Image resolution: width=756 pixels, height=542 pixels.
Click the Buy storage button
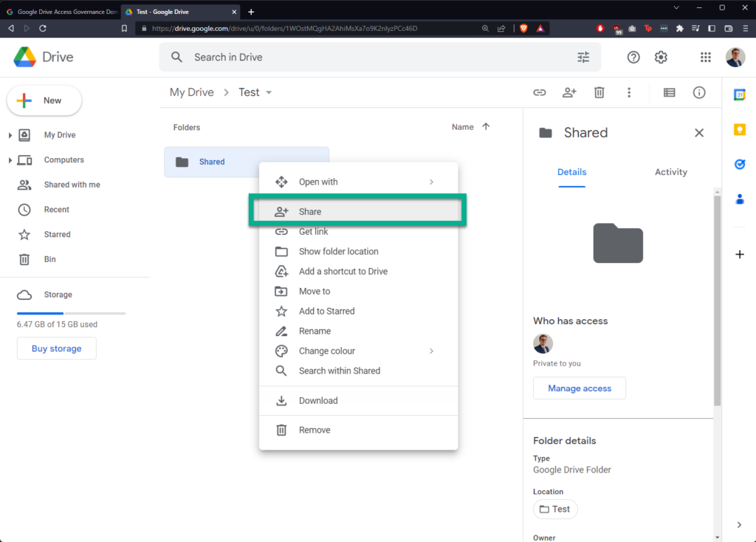(56, 348)
